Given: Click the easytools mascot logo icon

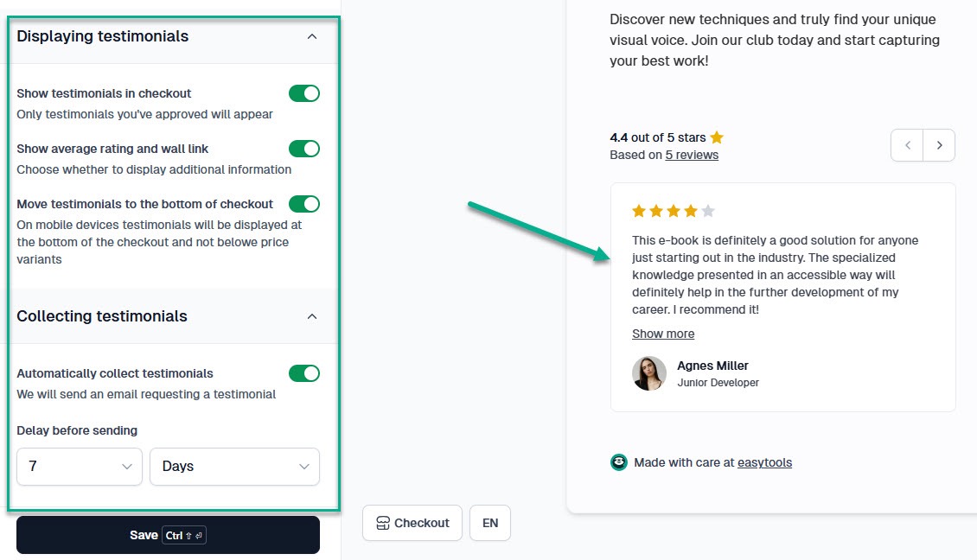Looking at the screenshot, I should click(619, 462).
